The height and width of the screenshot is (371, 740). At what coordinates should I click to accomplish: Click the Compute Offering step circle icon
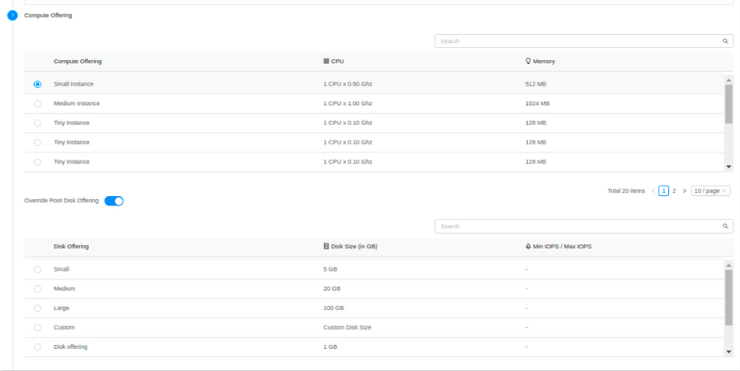pos(12,15)
